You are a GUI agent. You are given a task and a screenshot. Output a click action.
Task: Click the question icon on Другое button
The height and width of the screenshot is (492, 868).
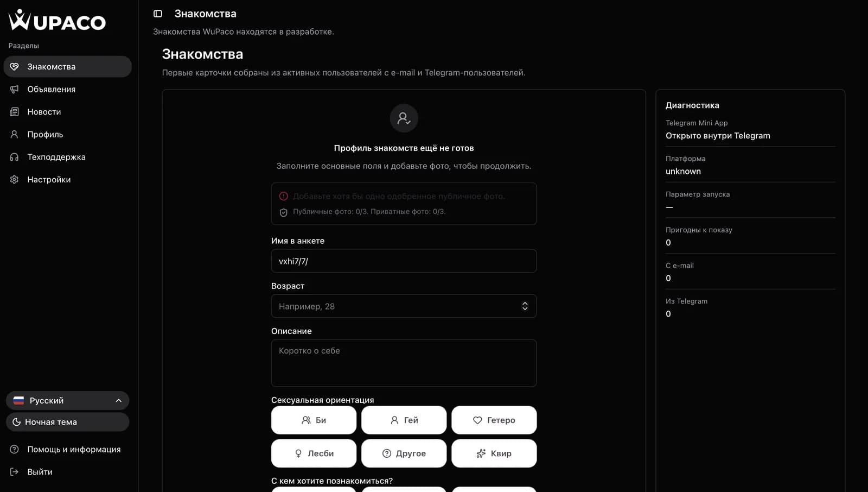[x=387, y=453]
